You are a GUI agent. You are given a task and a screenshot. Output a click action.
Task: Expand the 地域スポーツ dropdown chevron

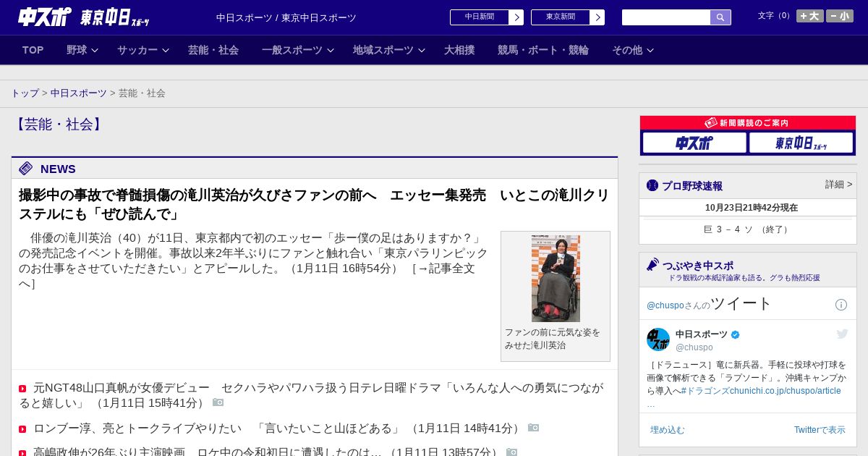pos(422,51)
